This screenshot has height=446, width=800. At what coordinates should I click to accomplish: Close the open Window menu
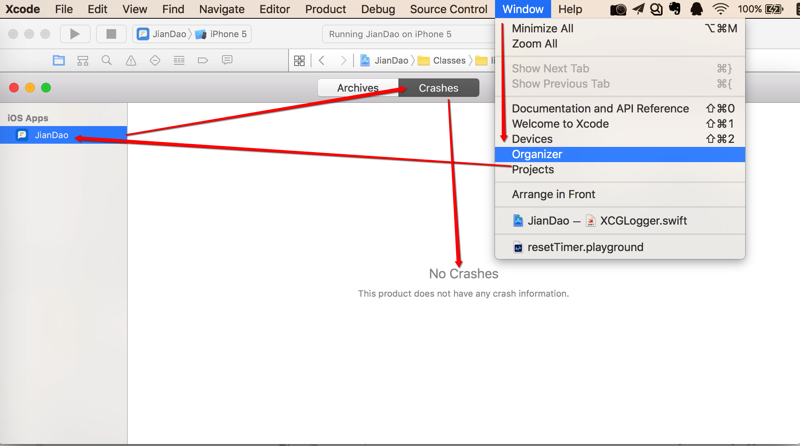[523, 9]
